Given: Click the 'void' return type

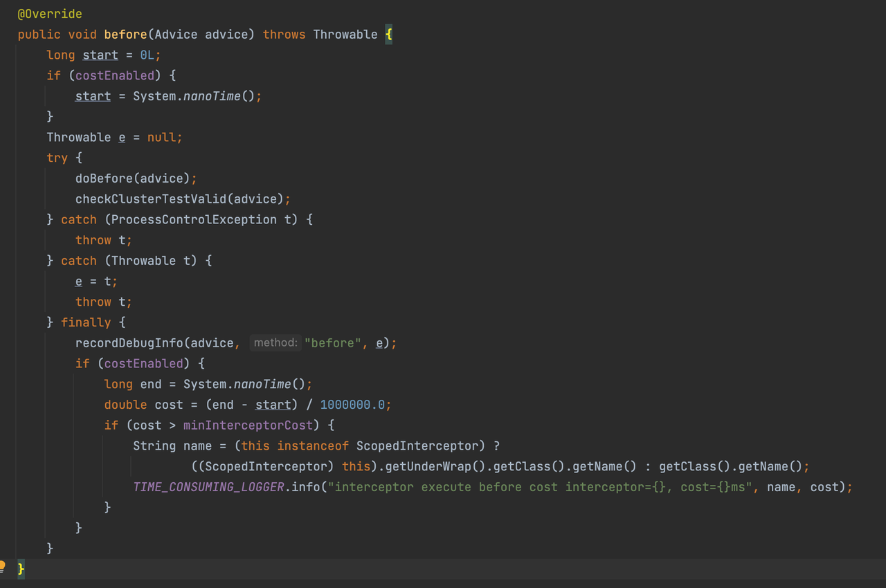Looking at the screenshot, I should [82, 35].
